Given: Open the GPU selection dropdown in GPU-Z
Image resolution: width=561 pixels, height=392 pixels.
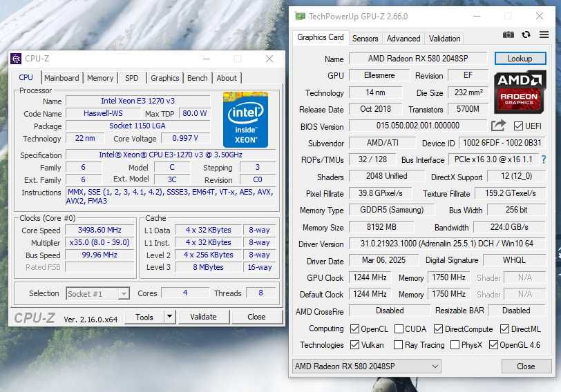Looking at the screenshot, I should (x=366, y=366).
